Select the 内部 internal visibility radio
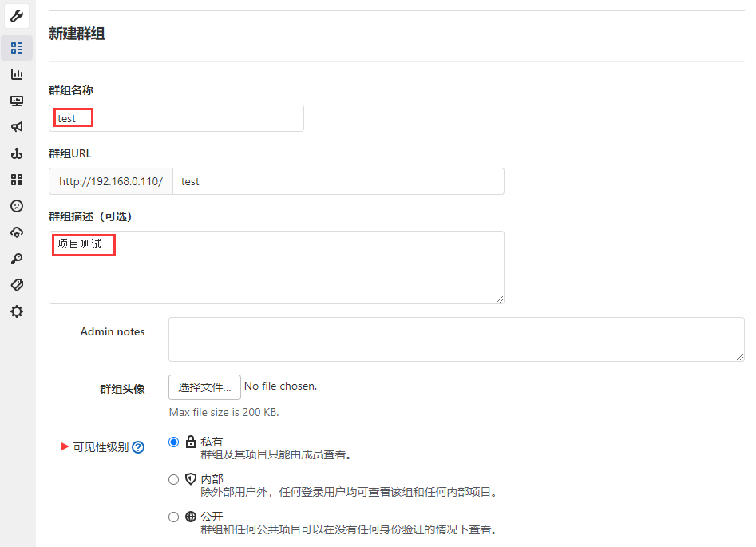 [173, 479]
